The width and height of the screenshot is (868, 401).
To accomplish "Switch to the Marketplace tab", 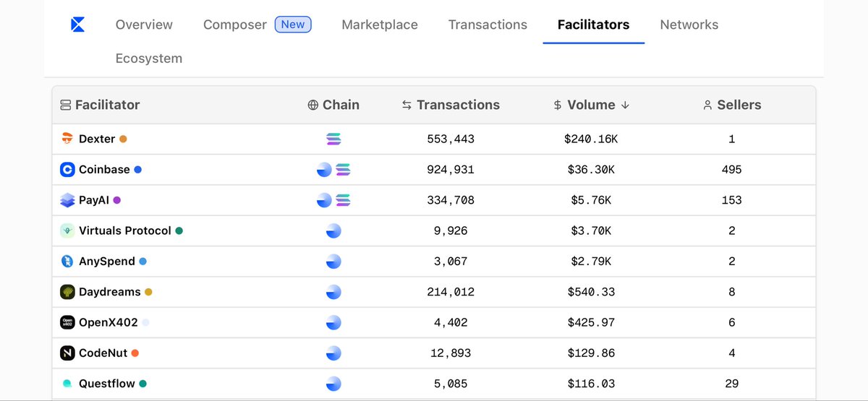I will click(x=380, y=25).
